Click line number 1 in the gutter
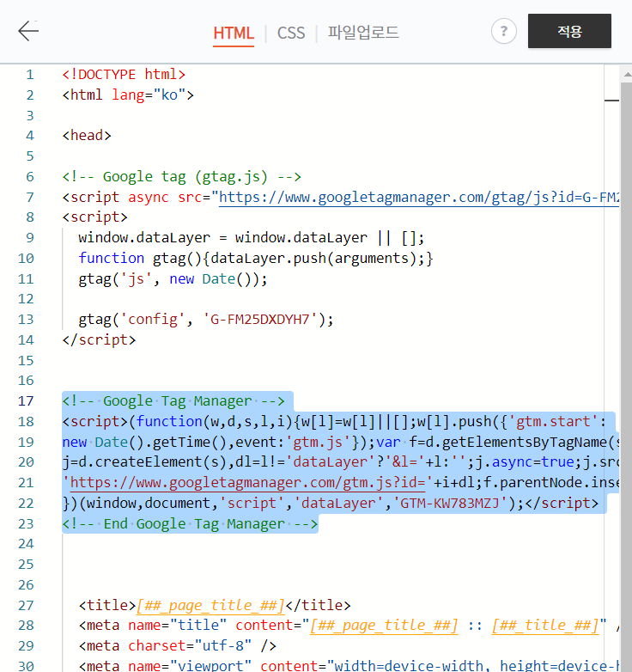632x672 pixels. click(x=29, y=75)
